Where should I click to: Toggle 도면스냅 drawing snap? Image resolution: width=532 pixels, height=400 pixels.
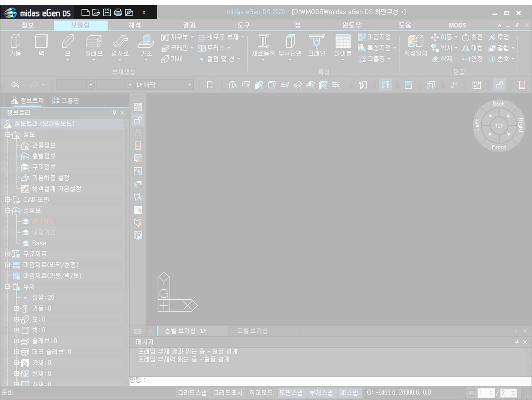[291, 393]
